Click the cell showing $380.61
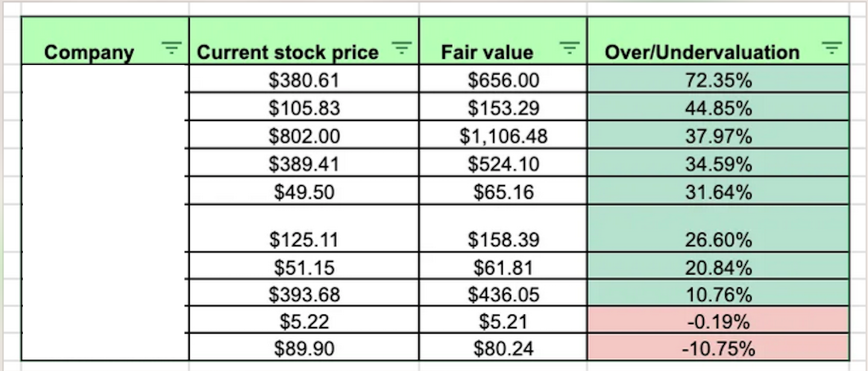This screenshot has height=371, width=868. tap(303, 79)
